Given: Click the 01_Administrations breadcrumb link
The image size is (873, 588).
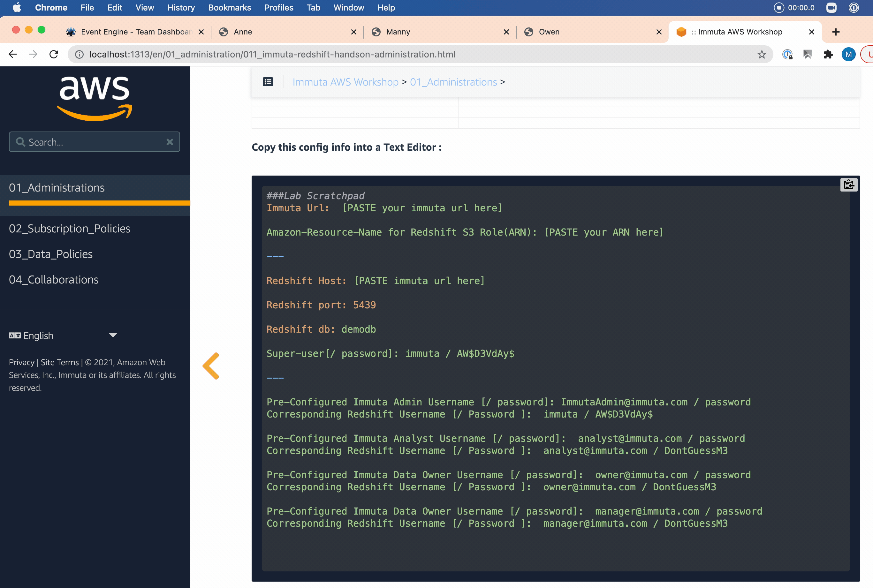Looking at the screenshot, I should pyautogui.click(x=453, y=82).
